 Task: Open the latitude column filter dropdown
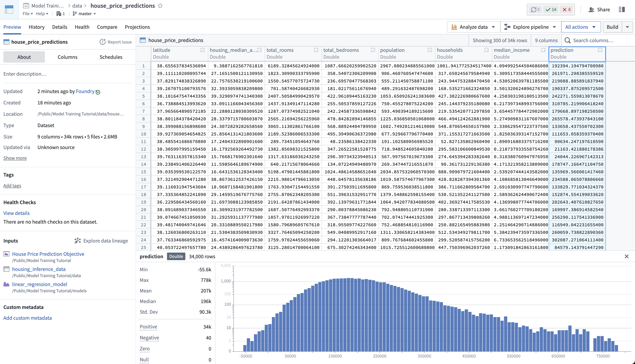(202, 50)
